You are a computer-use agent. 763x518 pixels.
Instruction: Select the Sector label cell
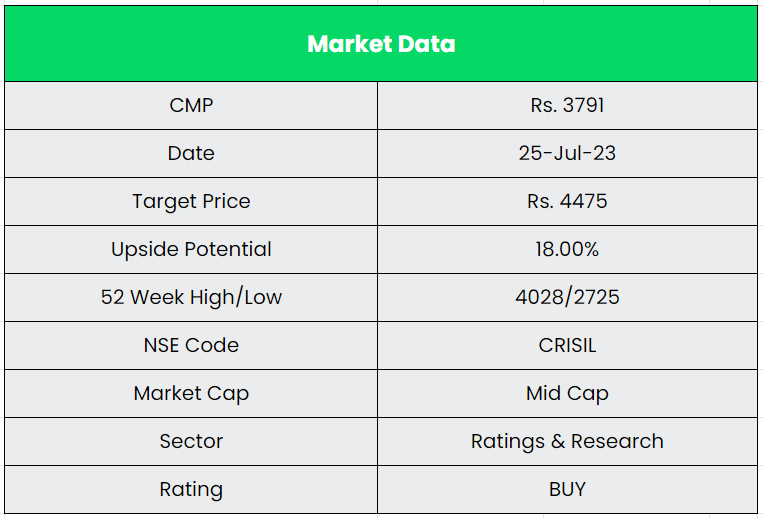191,441
